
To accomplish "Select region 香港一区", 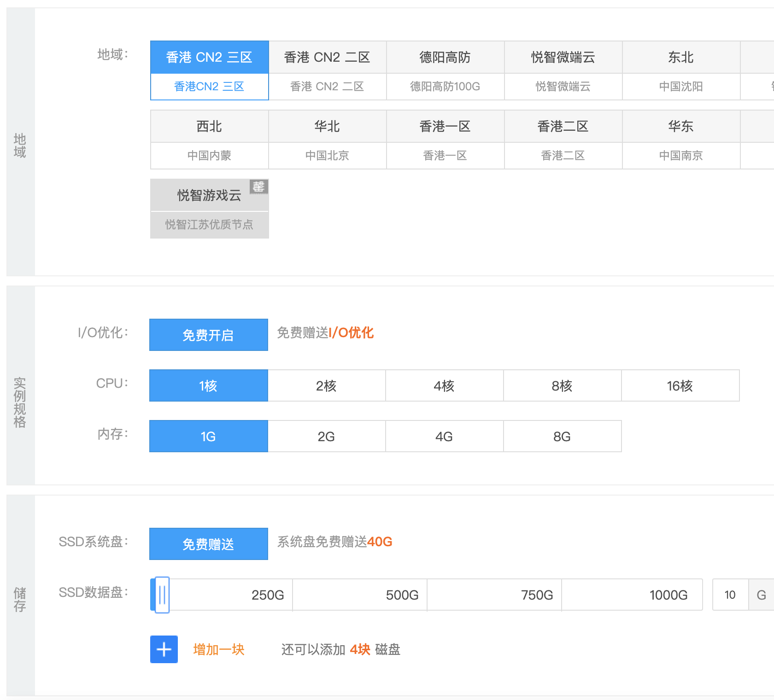I will pyautogui.click(x=445, y=126).
